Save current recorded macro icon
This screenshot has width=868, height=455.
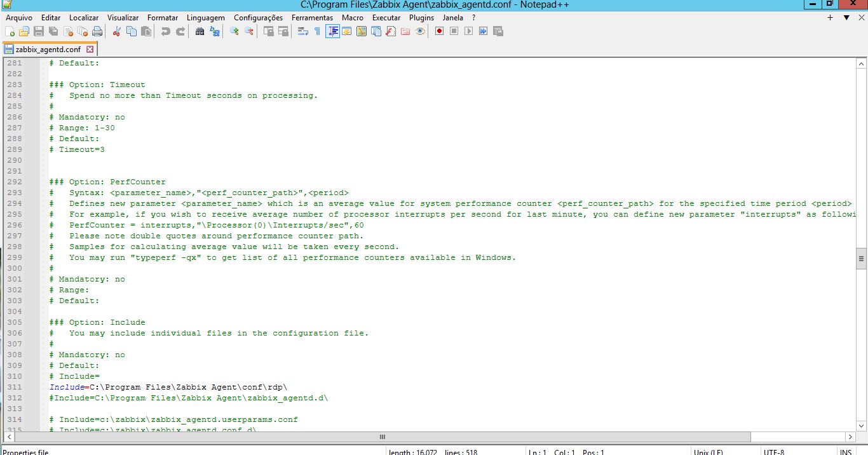pyautogui.click(x=498, y=31)
